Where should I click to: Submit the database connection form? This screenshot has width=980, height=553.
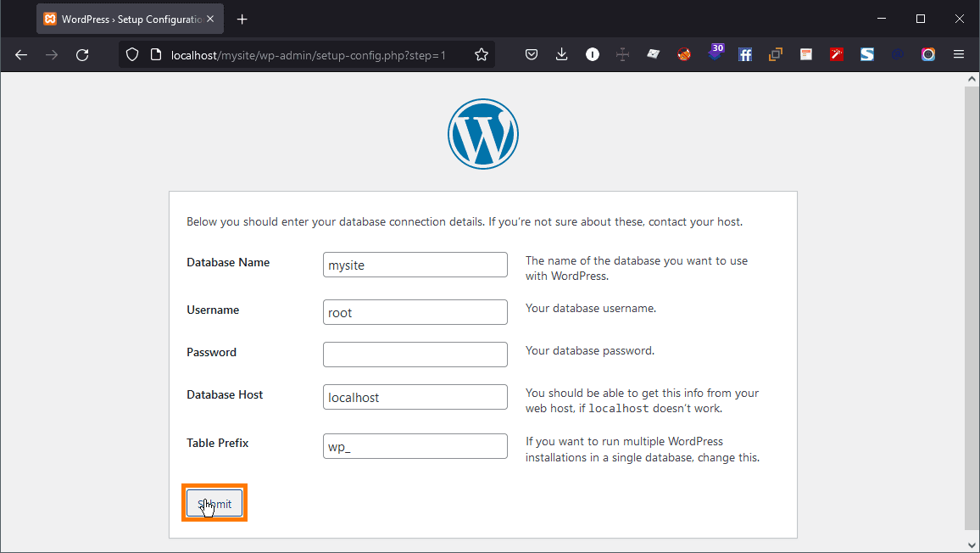click(x=214, y=503)
